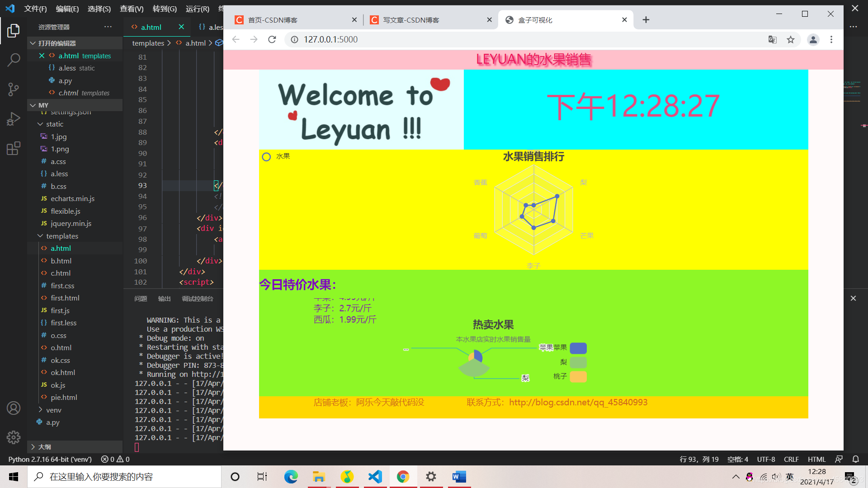Open the blog.csdn.net contact link
Viewport: 868px width, 488px height.
(x=578, y=402)
